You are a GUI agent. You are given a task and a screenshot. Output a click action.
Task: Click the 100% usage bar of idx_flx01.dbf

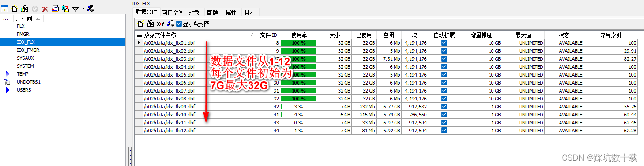tap(299, 43)
